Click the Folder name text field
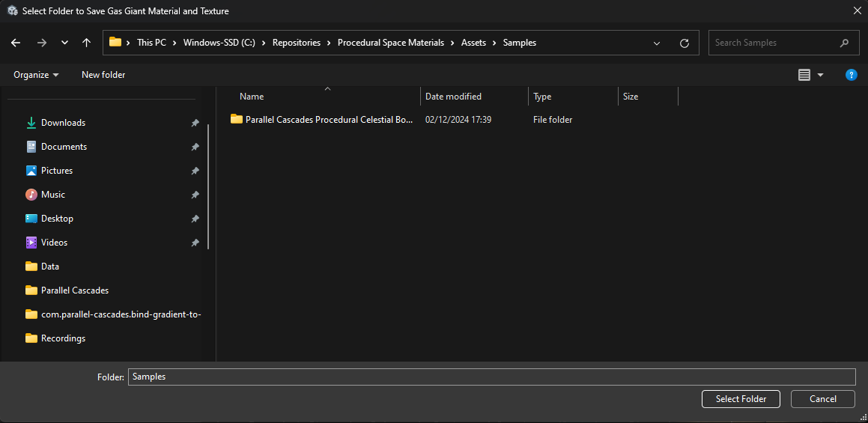 coord(491,377)
